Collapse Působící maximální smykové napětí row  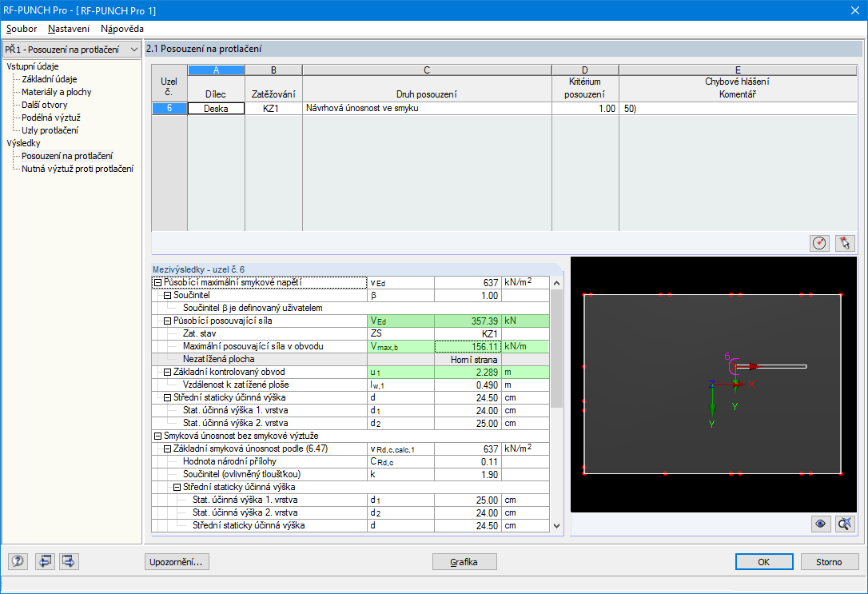click(x=157, y=282)
